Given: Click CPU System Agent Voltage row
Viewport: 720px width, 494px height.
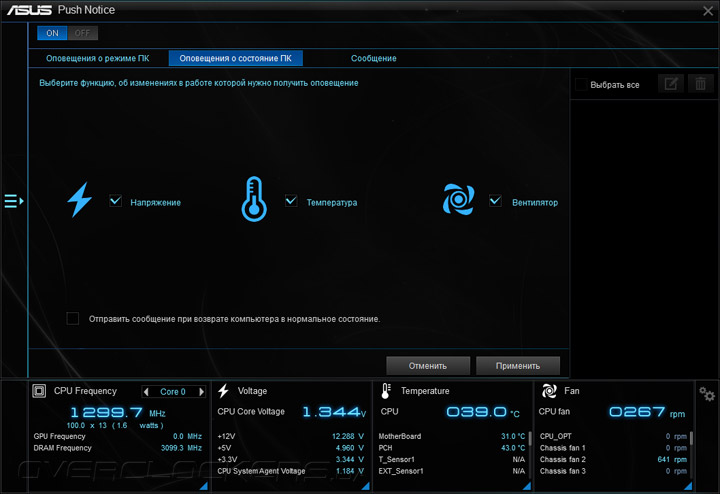Looking at the screenshot, I should pyautogui.click(x=291, y=471).
